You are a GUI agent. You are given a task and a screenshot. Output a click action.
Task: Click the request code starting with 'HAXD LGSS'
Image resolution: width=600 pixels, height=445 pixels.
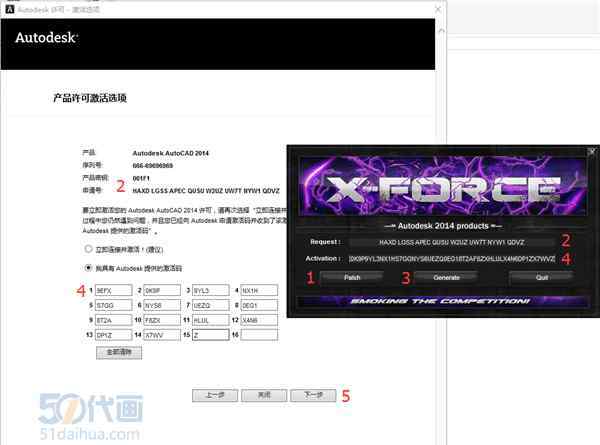(x=206, y=191)
